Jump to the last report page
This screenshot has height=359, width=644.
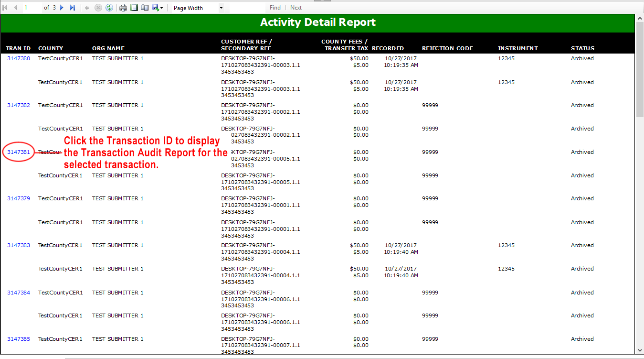pos(73,8)
